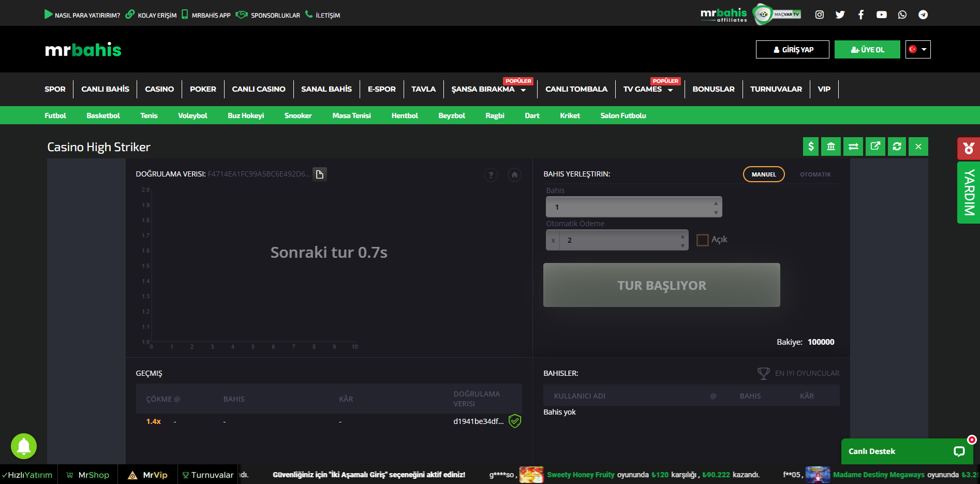Click the green notification bell
The width and height of the screenshot is (980, 484).
[x=24, y=446]
